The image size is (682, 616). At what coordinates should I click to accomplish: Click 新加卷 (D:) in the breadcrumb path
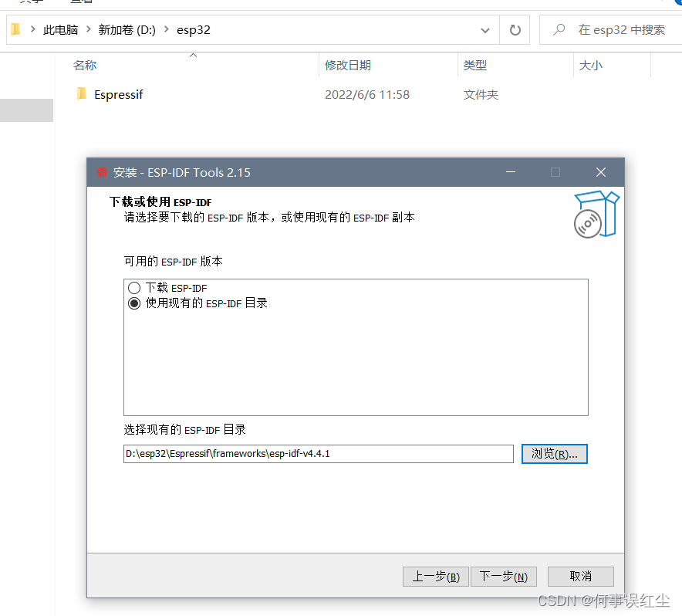(x=127, y=30)
